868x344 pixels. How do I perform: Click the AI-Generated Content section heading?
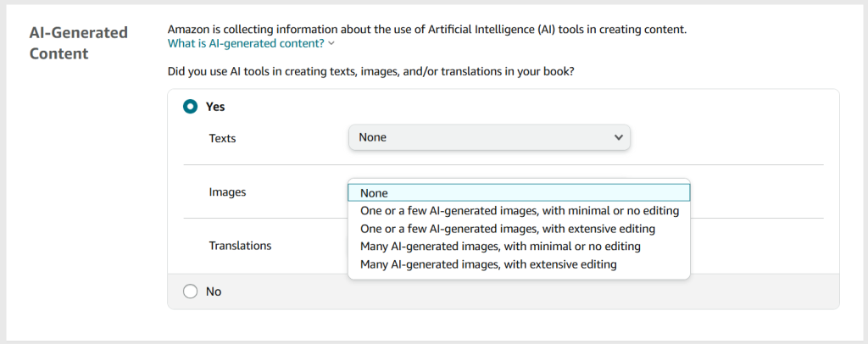click(79, 43)
